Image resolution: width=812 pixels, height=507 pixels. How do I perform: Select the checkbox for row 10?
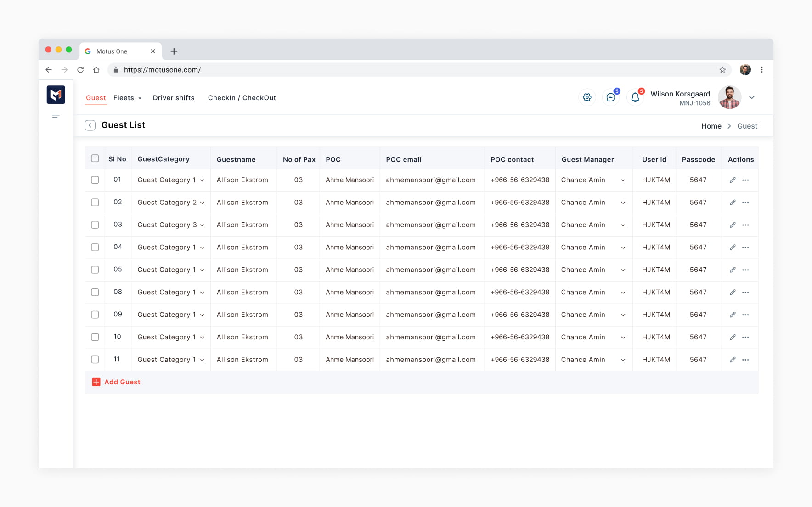click(95, 337)
